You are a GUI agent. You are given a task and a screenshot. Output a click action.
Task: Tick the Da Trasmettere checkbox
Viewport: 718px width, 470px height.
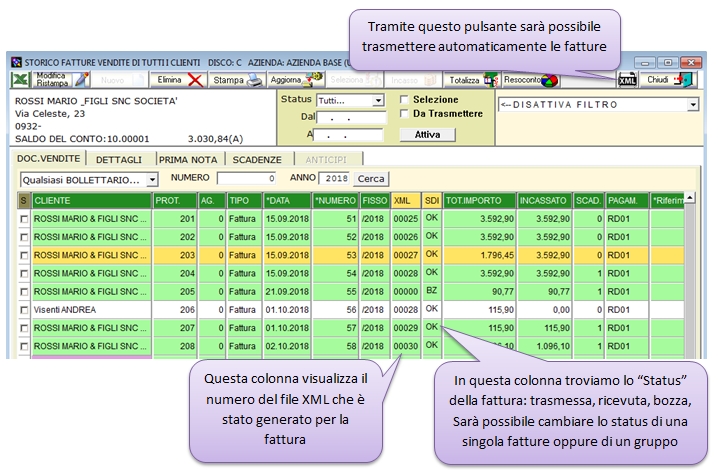pos(404,113)
